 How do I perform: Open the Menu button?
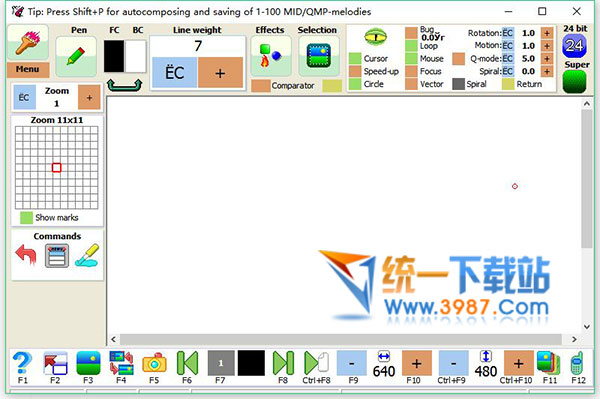click(28, 69)
